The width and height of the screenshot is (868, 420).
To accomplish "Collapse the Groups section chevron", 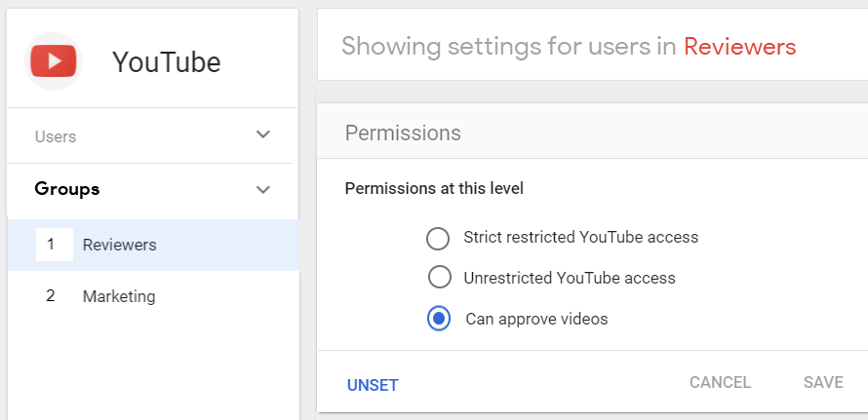I will click(262, 189).
